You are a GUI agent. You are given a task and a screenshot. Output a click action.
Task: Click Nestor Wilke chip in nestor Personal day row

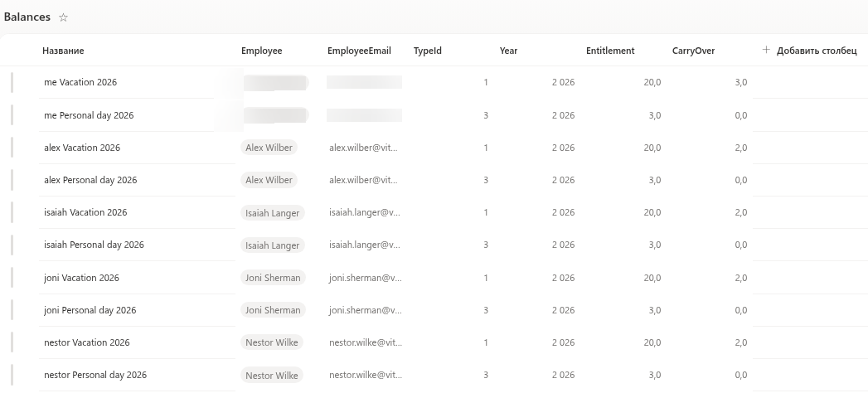272,375
